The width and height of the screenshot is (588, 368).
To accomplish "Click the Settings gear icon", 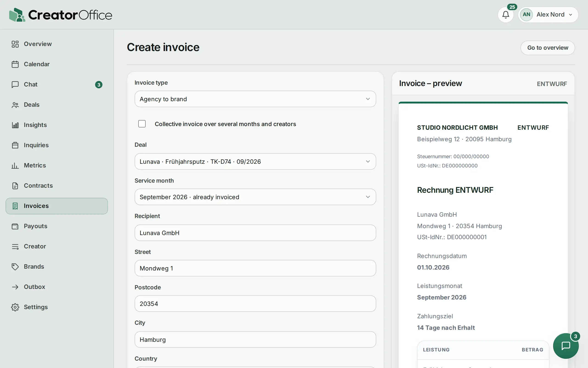I will [x=15, y=307].
